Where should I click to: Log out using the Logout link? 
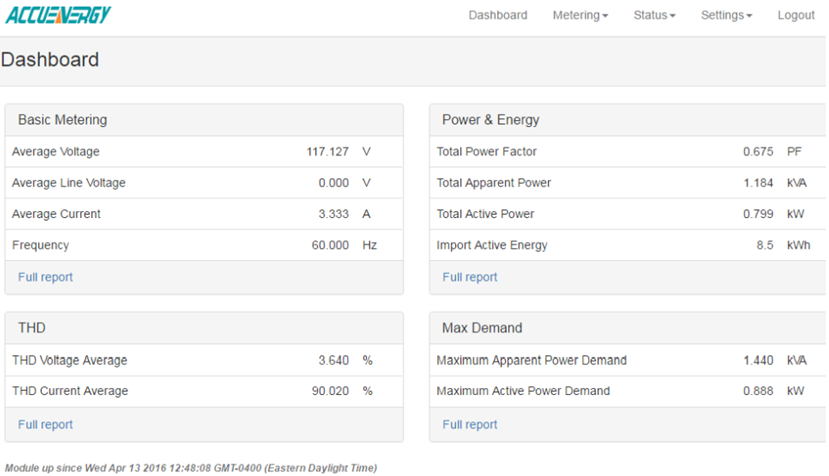(x=796, y=15)
